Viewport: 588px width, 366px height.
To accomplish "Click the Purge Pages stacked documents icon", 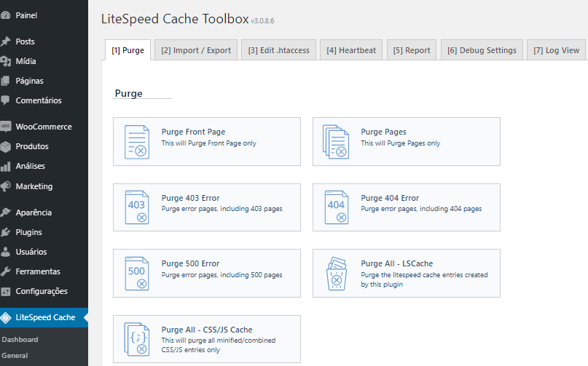I will [x=336, y=142].
